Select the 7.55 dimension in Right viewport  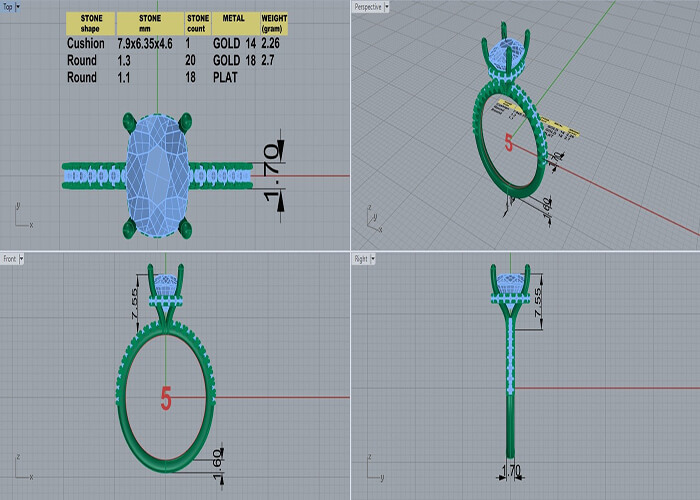[538, 303]
